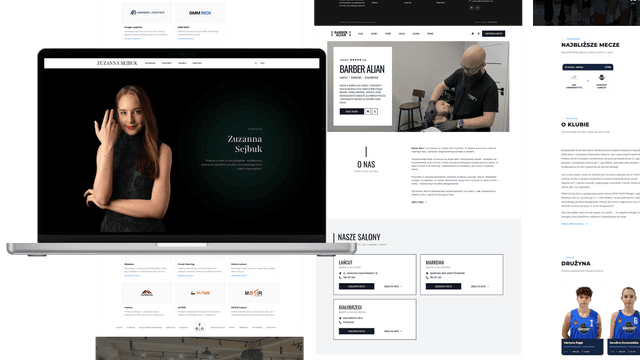Click location pin icon in Markowa card
The image size is (640, 360).
[427, 273]
